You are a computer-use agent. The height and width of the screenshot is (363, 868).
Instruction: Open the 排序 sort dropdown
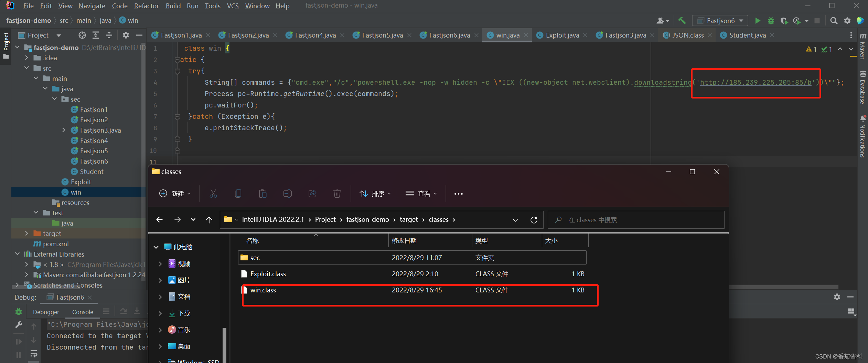375,194
